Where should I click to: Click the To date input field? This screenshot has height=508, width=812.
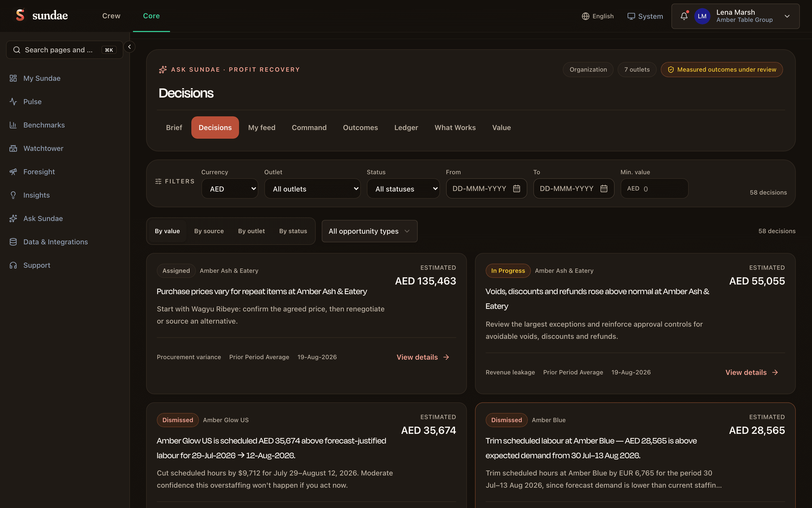pos(574,188)
